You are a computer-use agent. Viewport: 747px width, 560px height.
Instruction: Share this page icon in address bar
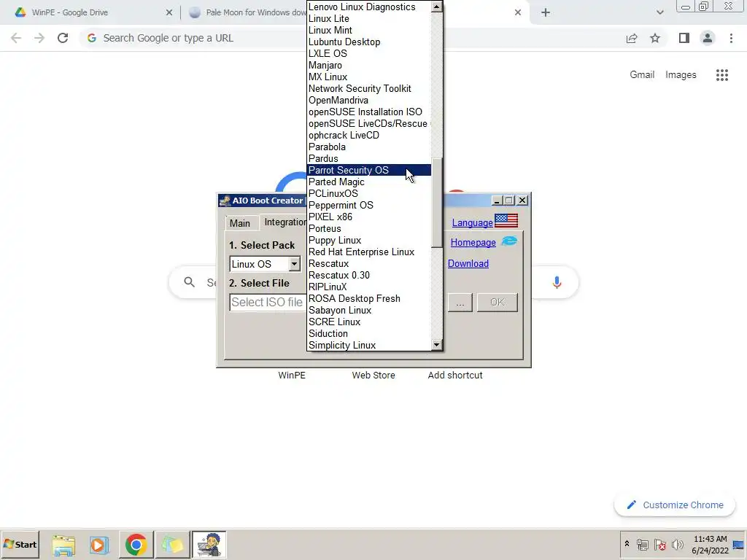click(x=632, y=38)
